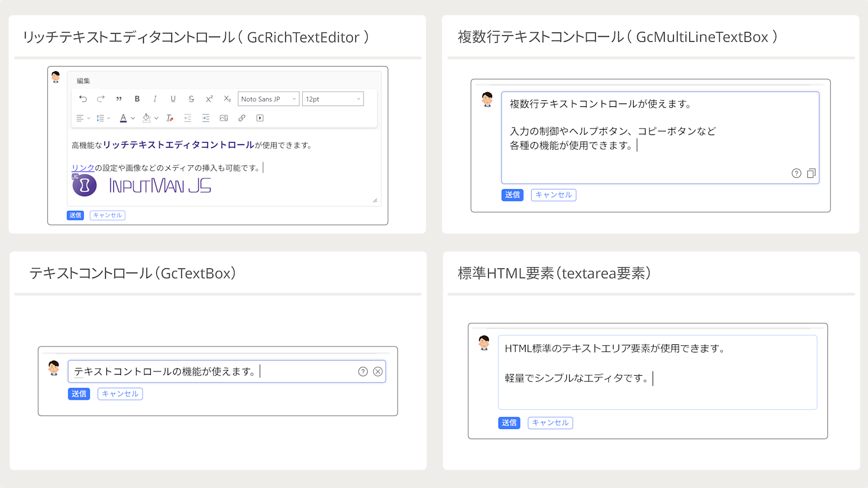Focus the GcTextBox single-line input field

(227, 371)
